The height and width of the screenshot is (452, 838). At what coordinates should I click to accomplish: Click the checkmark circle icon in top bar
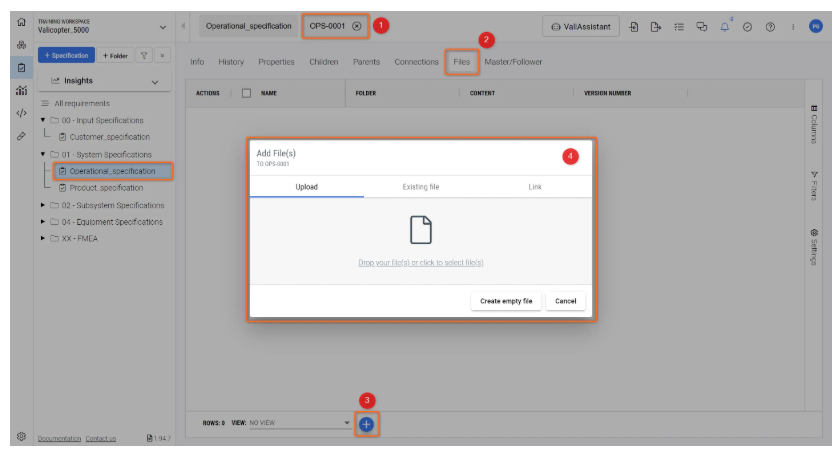[747, 27]
